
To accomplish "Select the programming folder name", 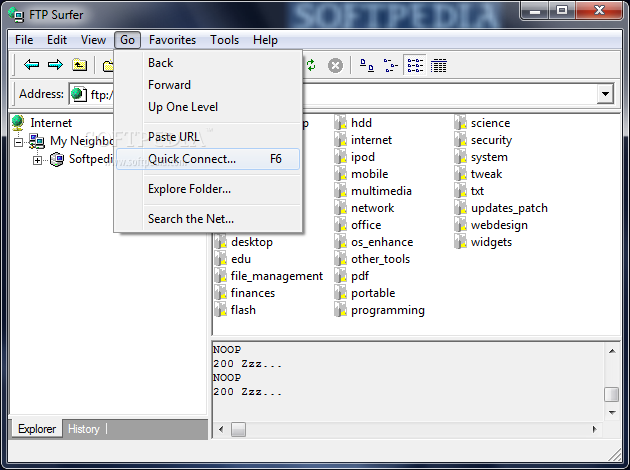I will point(388,310).
